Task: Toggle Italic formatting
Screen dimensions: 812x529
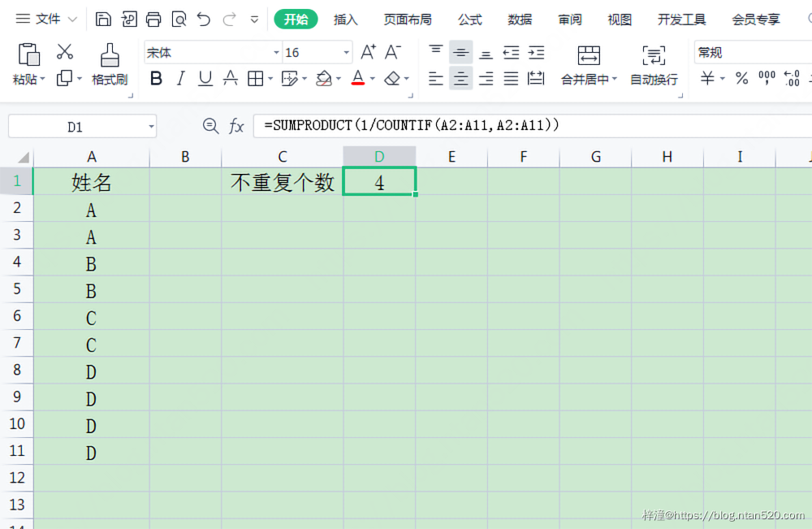Action: (180, 79)
